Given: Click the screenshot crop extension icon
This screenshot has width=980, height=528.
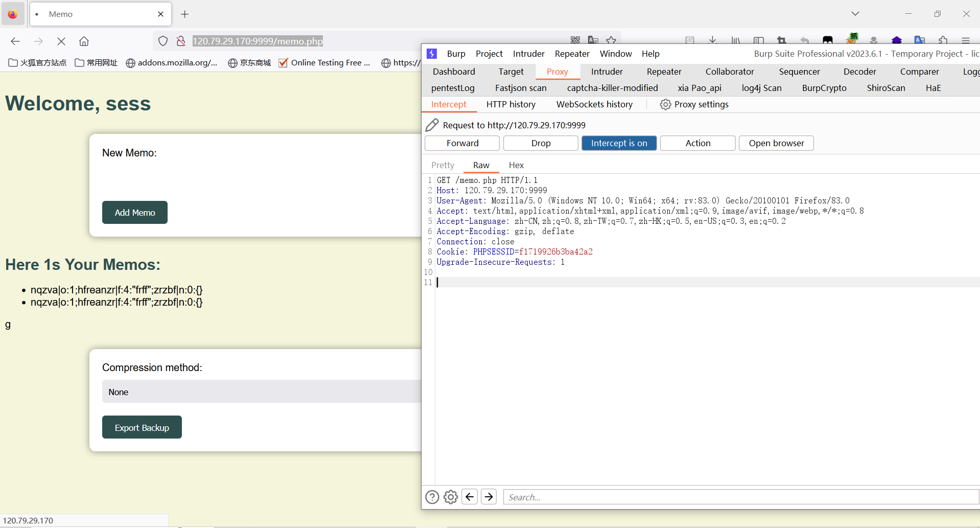Looking at the screenshot, I should (782, 40).
